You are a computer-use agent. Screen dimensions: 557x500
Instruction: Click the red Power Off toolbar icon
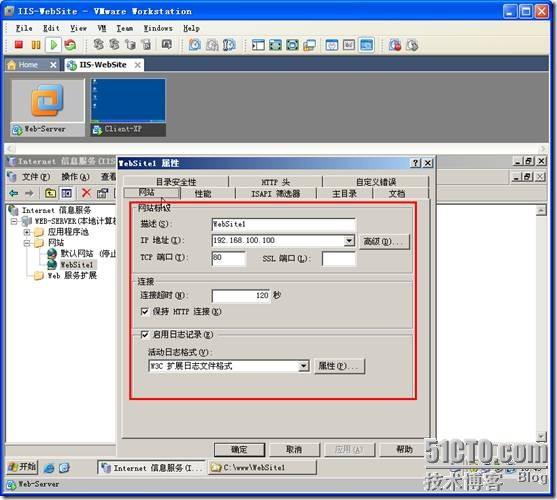tap(18, 45)
